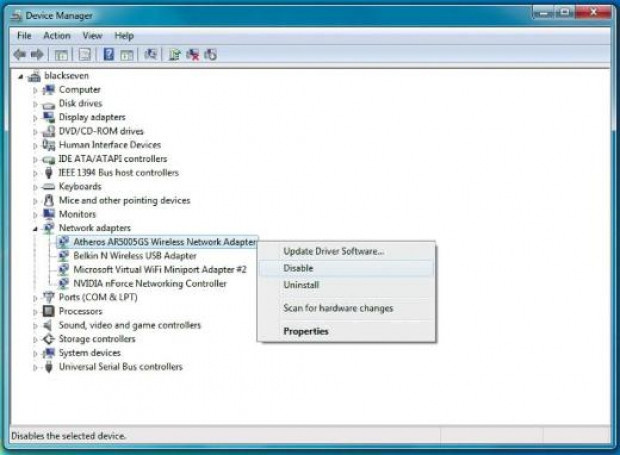Expand the System devices category arrow
The width and height of the screenshot is (620, 455).
[x=35, y=353]
